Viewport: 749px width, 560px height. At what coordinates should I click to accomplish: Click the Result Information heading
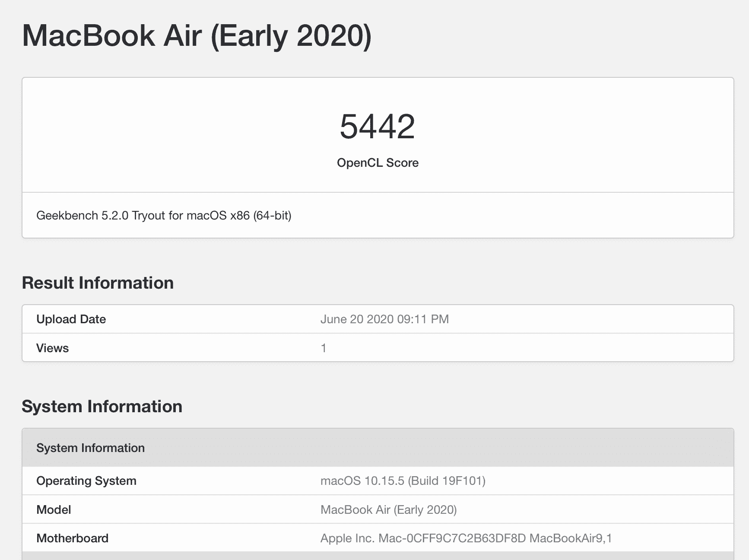click(x=98, y=283)
